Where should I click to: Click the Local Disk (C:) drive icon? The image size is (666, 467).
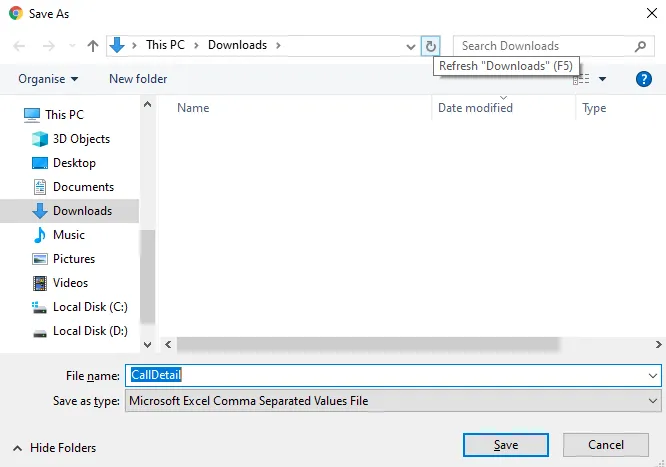point(40,307)
